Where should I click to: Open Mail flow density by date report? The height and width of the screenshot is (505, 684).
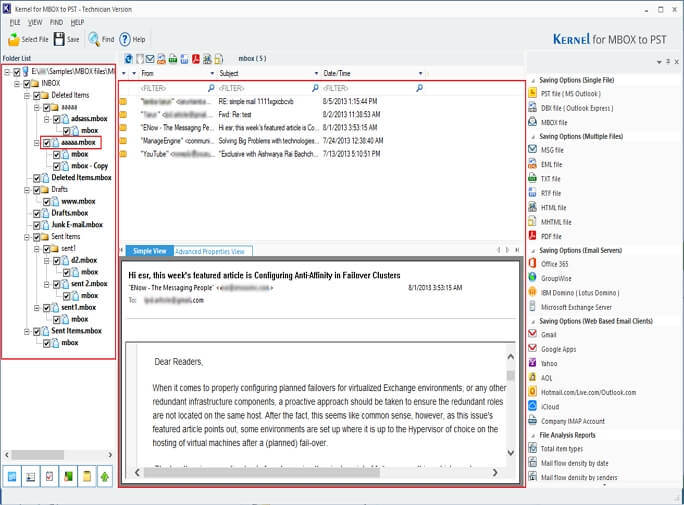click(575, 463)
